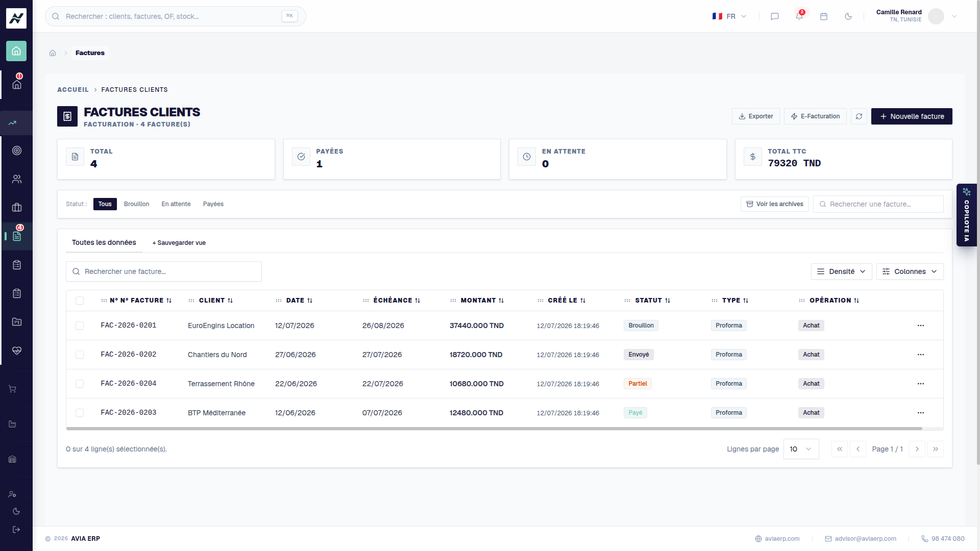Toggle dark mode moon icon in top bar
The image size is (980, 551).
coord(848,16)
